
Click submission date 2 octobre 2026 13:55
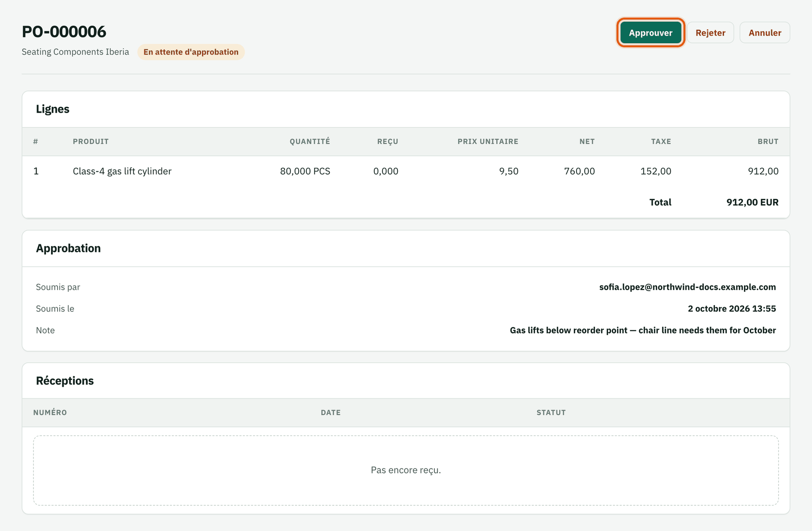click(x=732, y=309)
